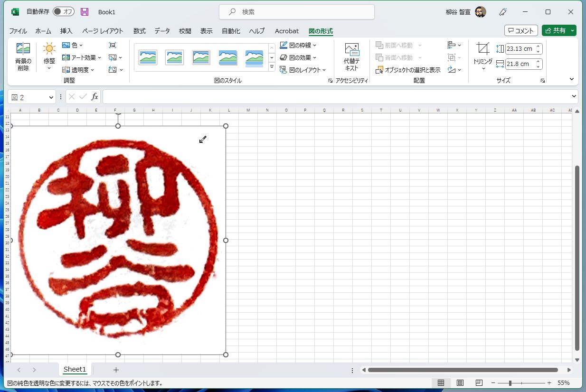Apply the fourth shadowed picture style
586x392 pixels.
point(228,57)
